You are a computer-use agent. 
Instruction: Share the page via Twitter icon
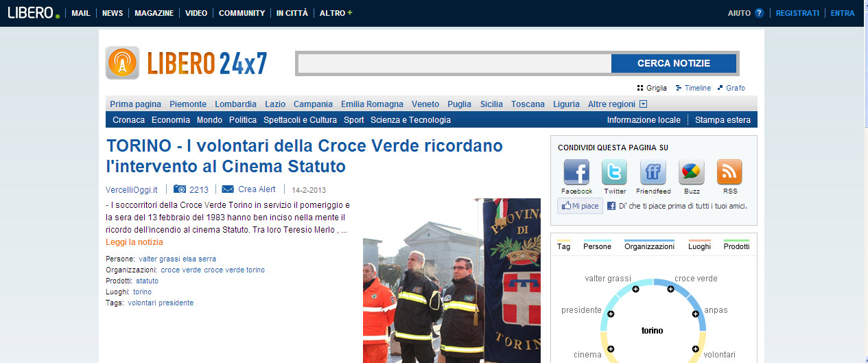click(x=614, y=172)
